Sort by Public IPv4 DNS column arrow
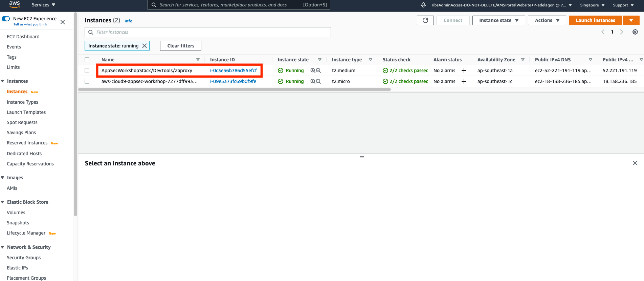This screenshot has height=281, width=644. [591, 60]
